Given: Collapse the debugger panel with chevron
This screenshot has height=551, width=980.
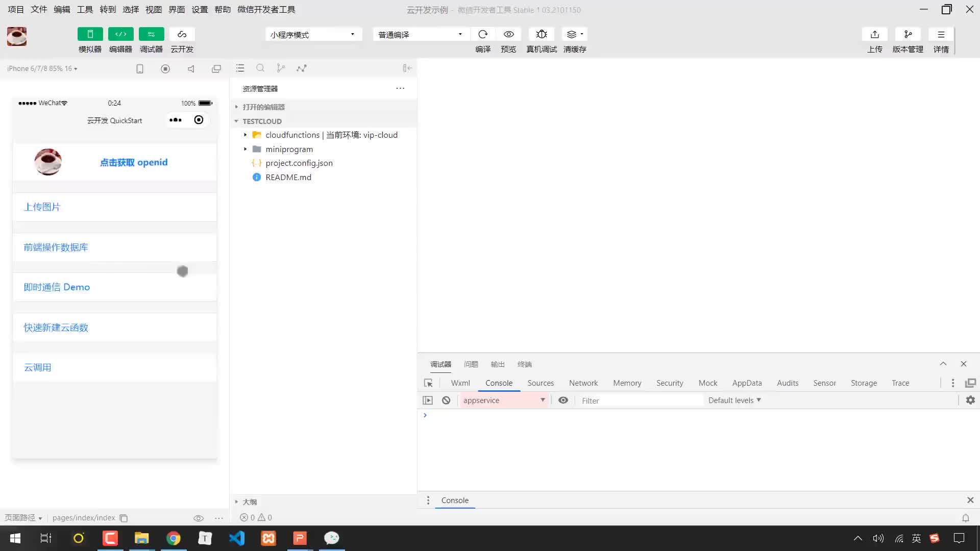Looking at the screenshot, I should coord(943,364).
